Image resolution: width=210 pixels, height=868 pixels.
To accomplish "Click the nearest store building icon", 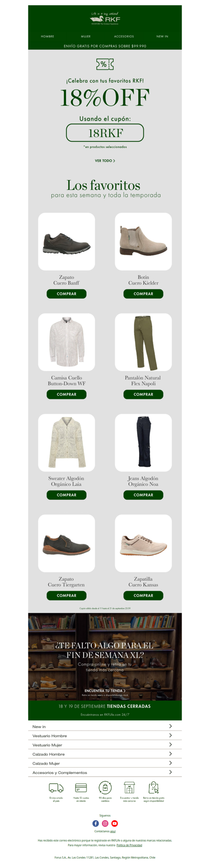I will pos(129,788).
